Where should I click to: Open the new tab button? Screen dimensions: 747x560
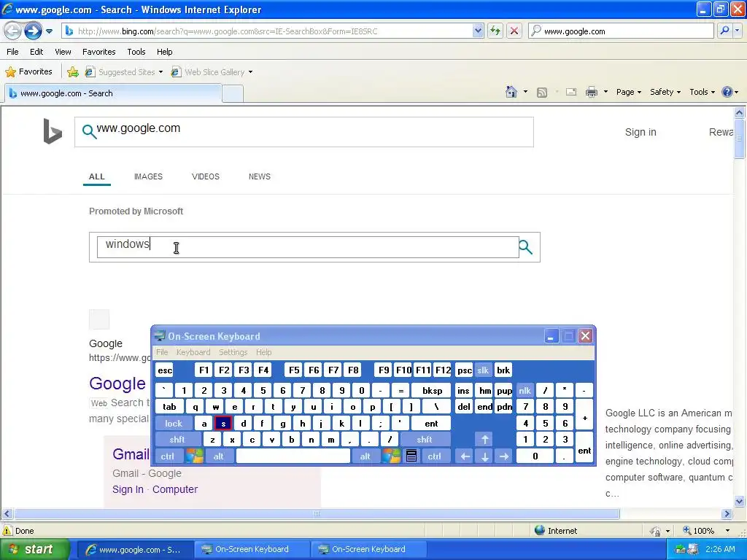point(233,93)
